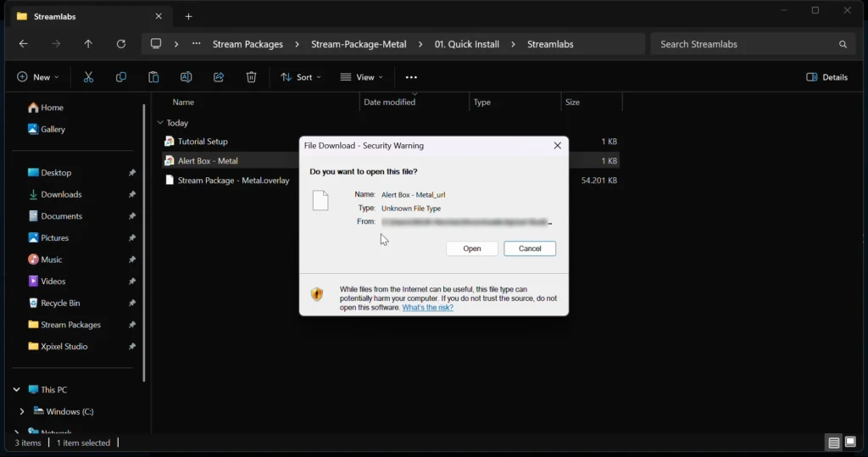
Task: Click the Paste clipboard icon
Action: tap(153, 77)
